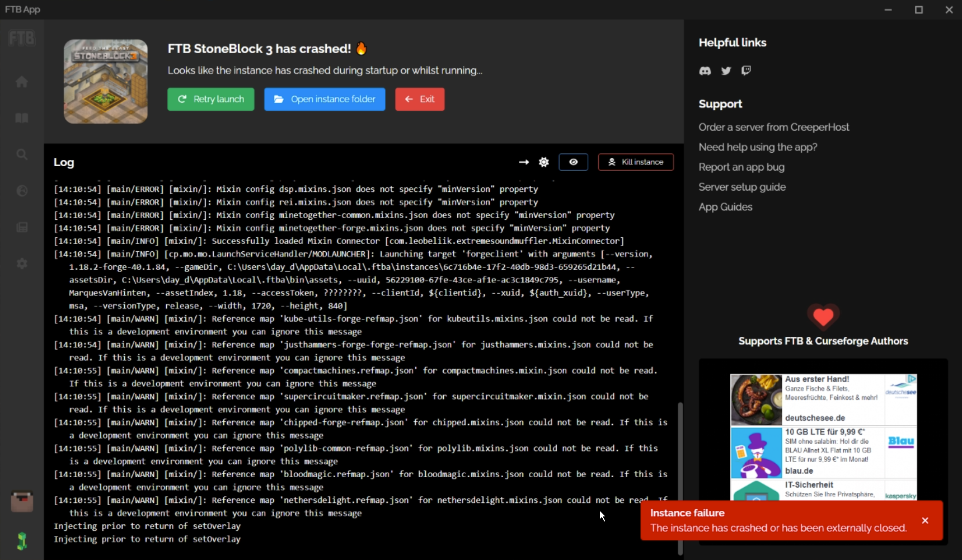Open the news feed sidebar icon
This screenshot has width=962, height=560.
click(22, 227)
